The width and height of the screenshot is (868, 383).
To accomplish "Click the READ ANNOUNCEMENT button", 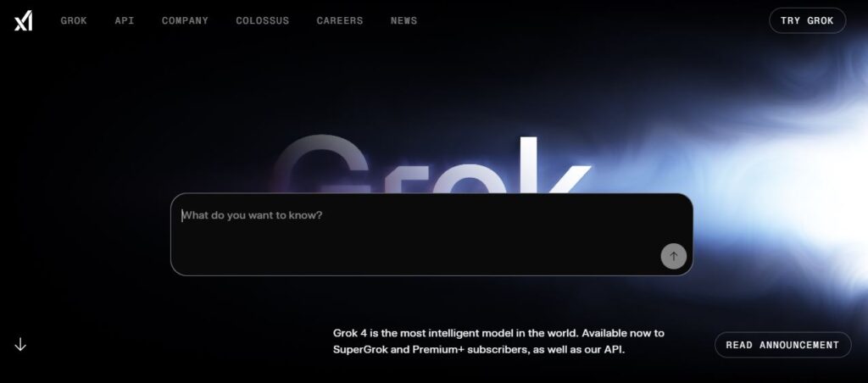I will (x=782, y=345).
